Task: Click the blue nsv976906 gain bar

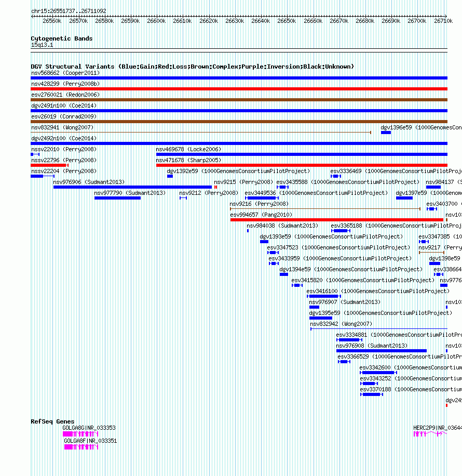Action: pyautogui.click(x=132, y=187)
